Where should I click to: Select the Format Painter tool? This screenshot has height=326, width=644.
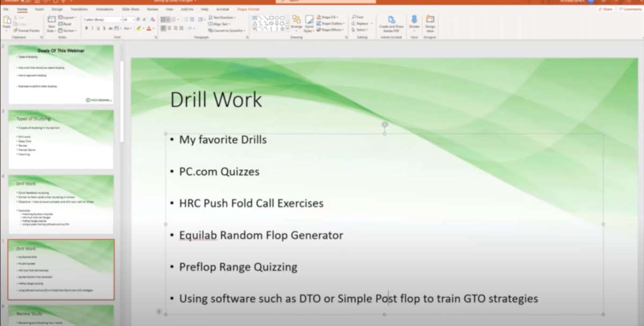point(26,31)
